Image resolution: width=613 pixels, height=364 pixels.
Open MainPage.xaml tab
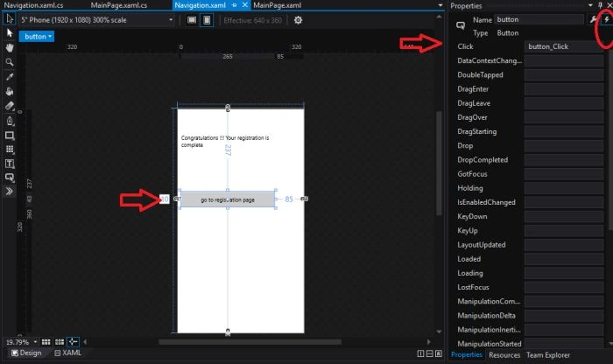click(x=278, y=5)
